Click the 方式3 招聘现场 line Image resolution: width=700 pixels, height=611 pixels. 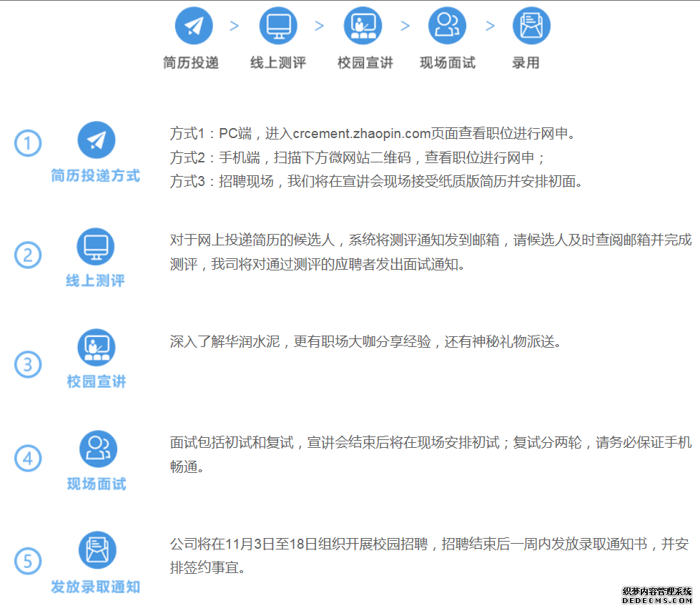(x=376, y=181)
